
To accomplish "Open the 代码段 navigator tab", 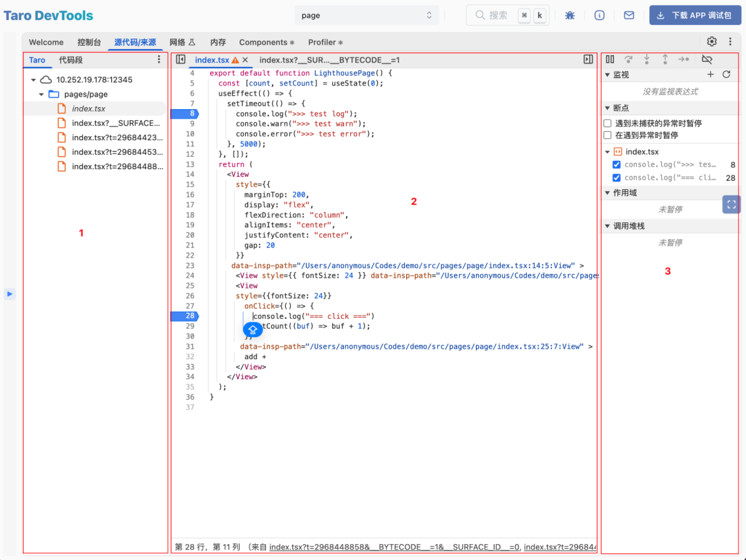I will tap(70, 60).
